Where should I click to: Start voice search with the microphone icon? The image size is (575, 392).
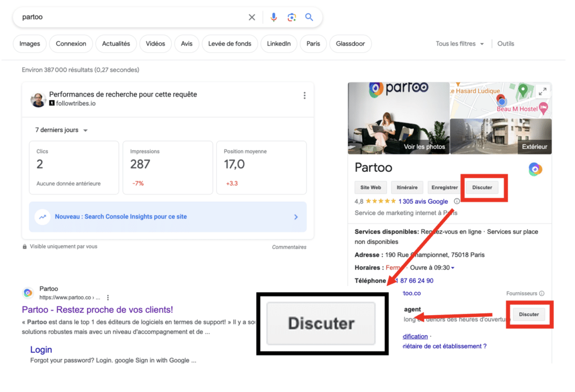(x=273, y=17)
